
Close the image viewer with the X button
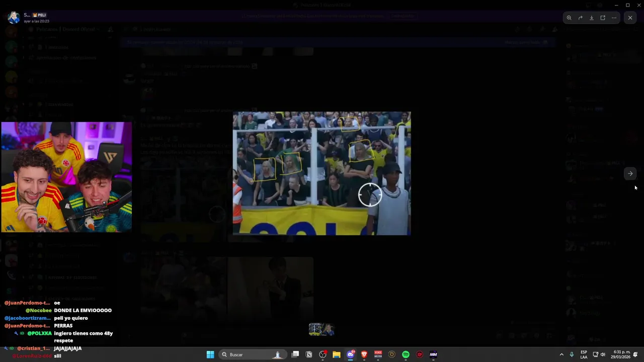(x=630, y=18)
